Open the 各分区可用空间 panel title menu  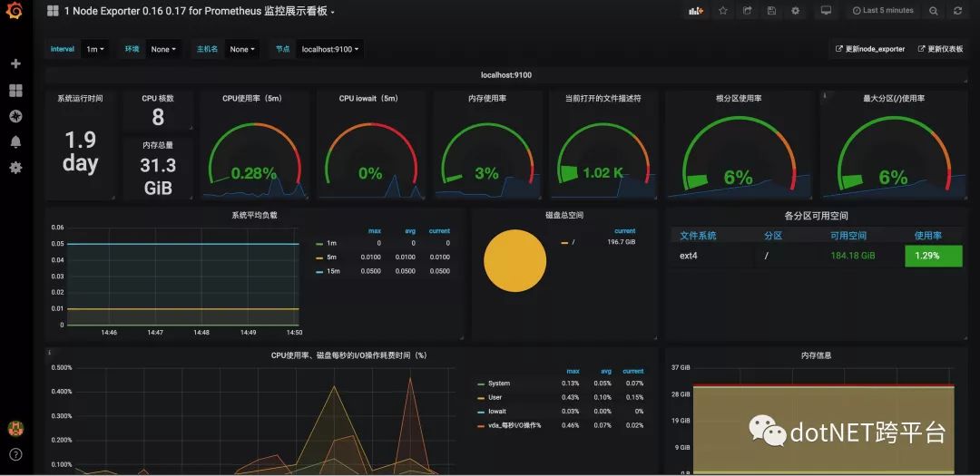pyautogui.click(x=817, y=216)
